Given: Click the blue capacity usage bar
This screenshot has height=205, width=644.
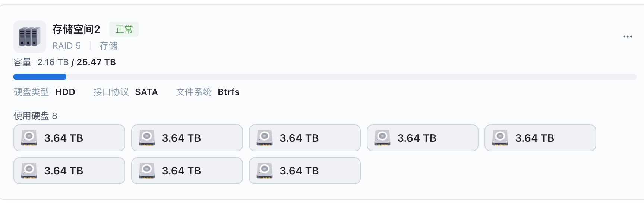Looking at the screenshot, I should [x=40, y=77].
